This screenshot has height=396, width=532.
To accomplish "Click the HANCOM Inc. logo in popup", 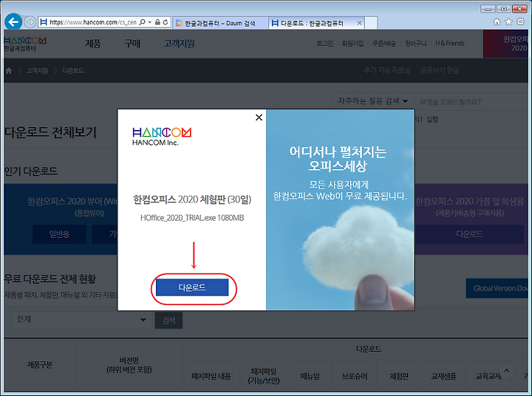I will click(x=162, y=137).
